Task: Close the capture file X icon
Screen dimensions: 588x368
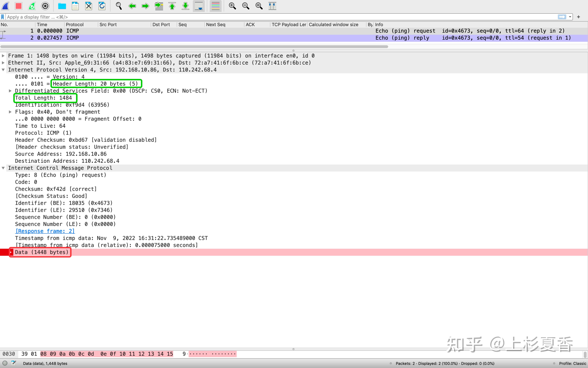Action: (89, 6)
